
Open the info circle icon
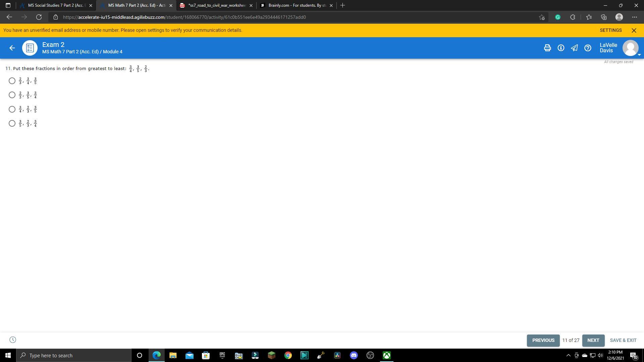pyautogui.click(x=561, y=48)
